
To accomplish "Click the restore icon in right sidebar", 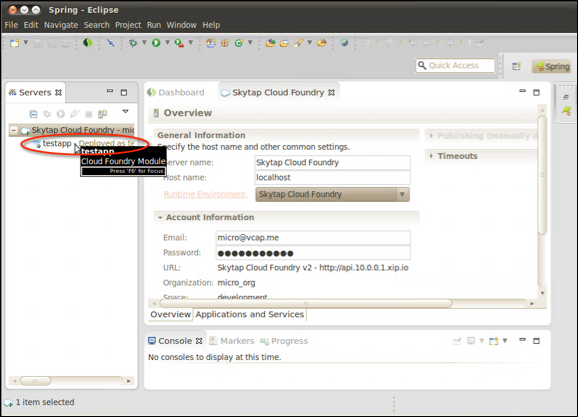I will click(566, 97).
